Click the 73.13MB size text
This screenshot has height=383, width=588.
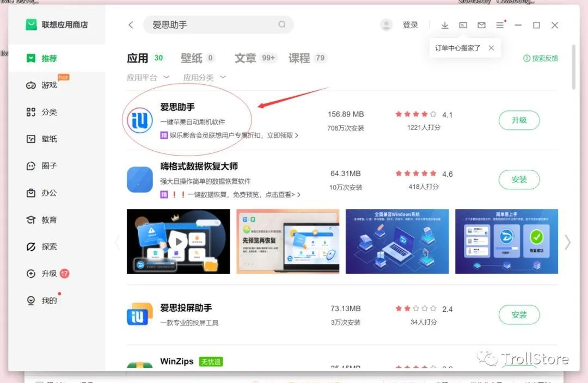click(345, 308)
